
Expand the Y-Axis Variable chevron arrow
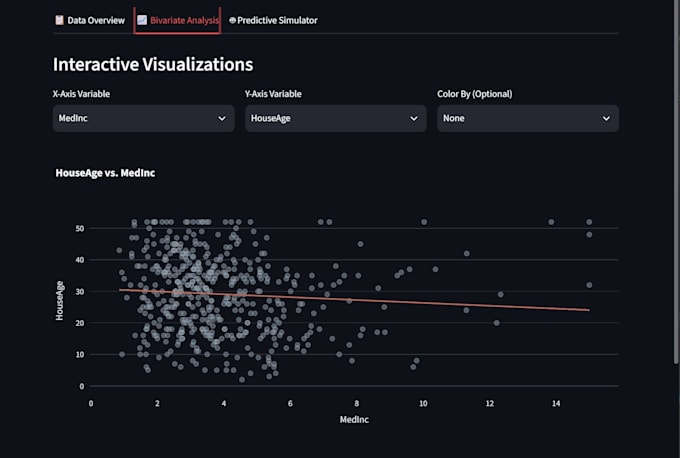[x=414, y=118]
